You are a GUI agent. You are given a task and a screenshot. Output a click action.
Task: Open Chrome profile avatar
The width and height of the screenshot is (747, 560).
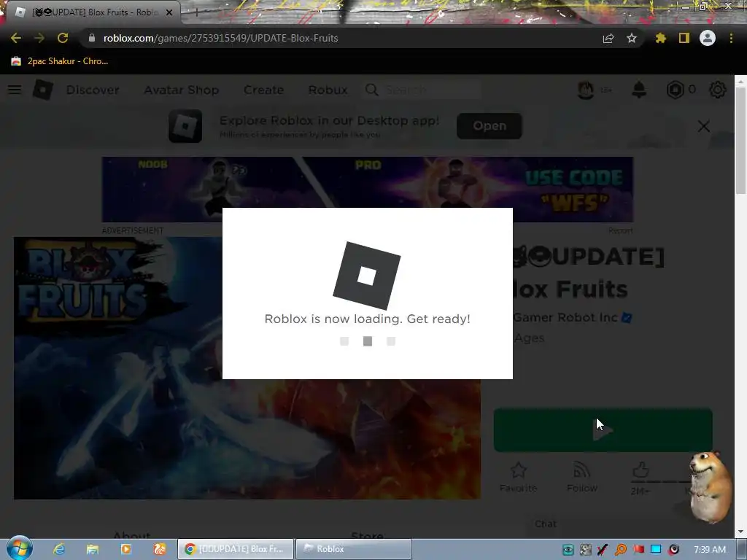tap(708, 38)
